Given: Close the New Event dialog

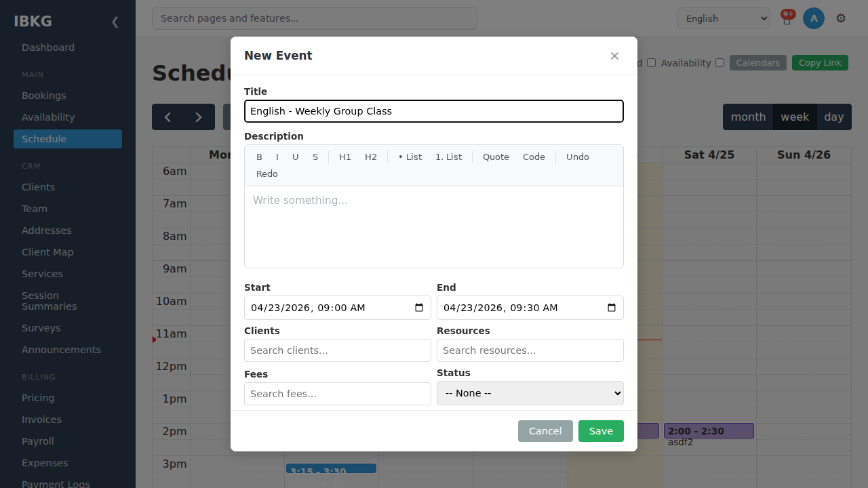Looking at the screenshot, I should point(614,56).
